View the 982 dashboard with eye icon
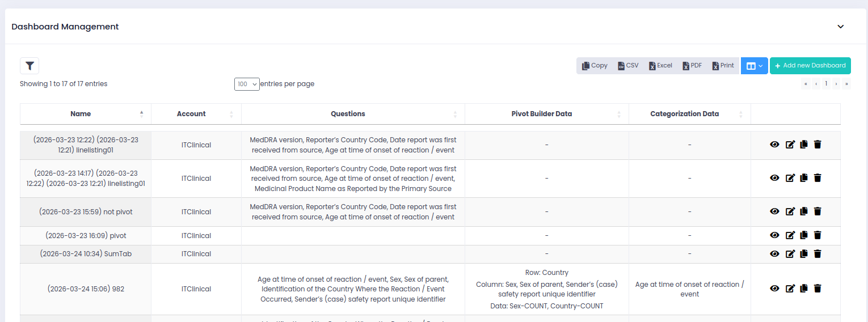Image resolution: width=868 pixels, height=322 pixels. click(774, 289)
